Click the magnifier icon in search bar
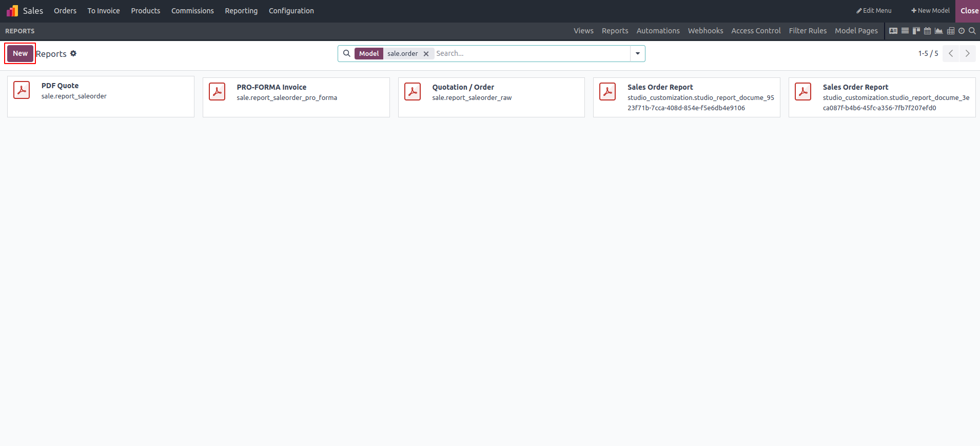The height and width of the screenshot is (446, 980). coord(347,53)
